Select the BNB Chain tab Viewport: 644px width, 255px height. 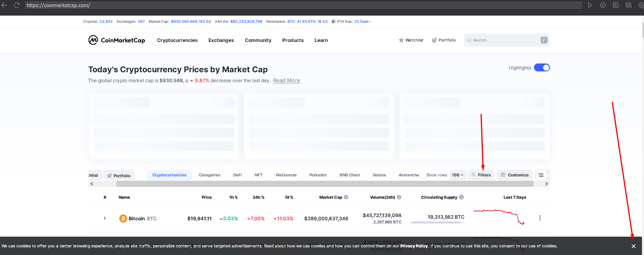[350, 175]
